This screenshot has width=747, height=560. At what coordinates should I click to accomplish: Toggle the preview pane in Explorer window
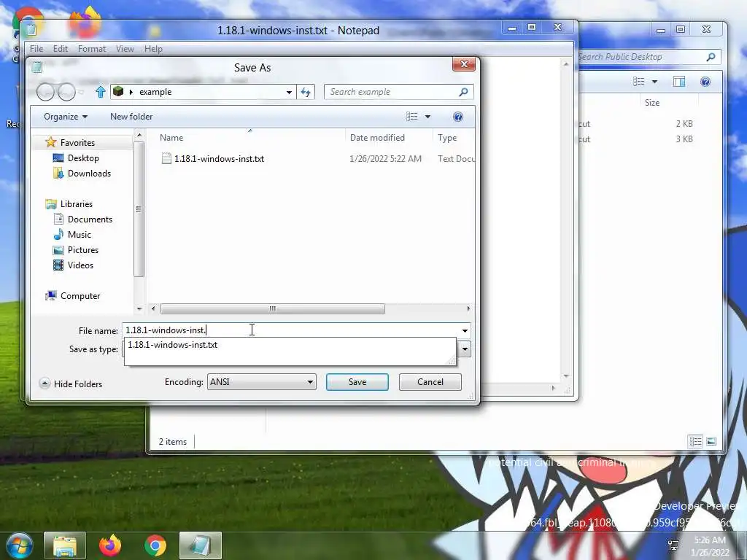point(679,82)
